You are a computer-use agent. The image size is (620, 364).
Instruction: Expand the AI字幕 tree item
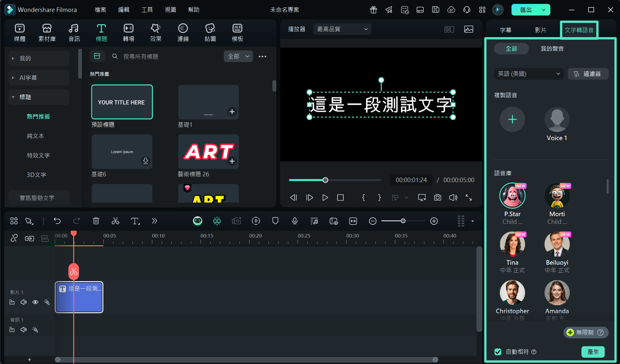click(x=39, y=78)
